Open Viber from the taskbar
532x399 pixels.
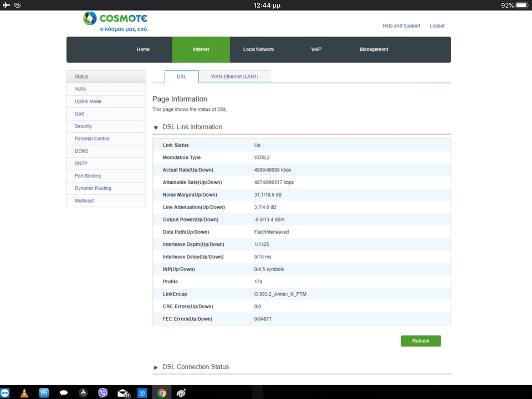(x=103, y=393)
